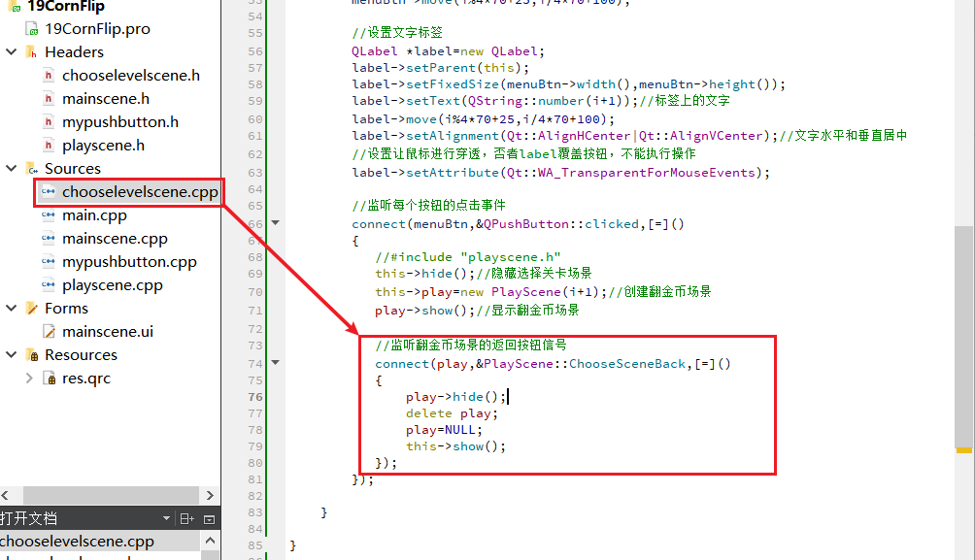Screen dimensions: 975x560
Task: Place cursor on 'delete play;' line
Action: 452,413
